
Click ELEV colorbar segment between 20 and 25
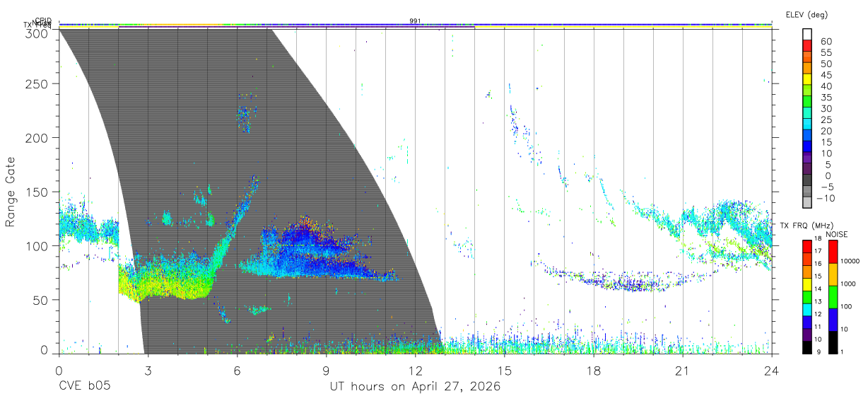[x=807, y=124]
